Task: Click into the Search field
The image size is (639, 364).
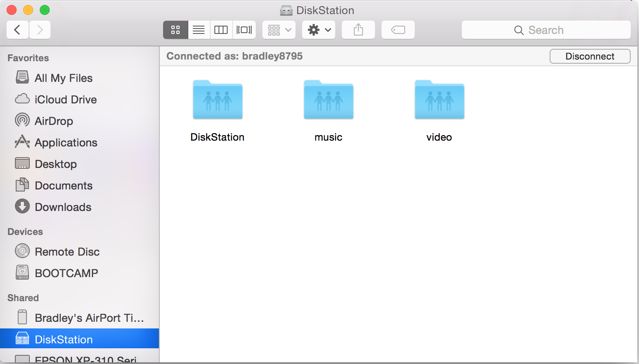Action: click(546, 30)
